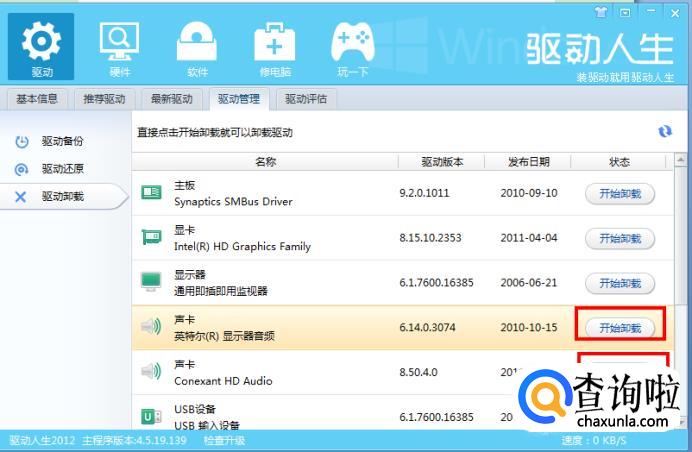
Task: Click the 驱动卸载 X icon
Action: (x=20, y=197)
